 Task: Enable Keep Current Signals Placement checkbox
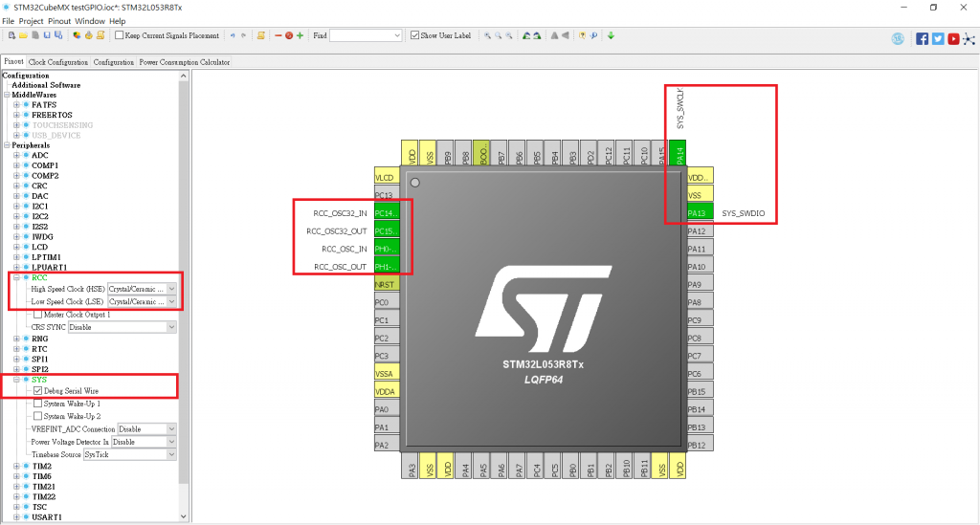click(119, 35)
